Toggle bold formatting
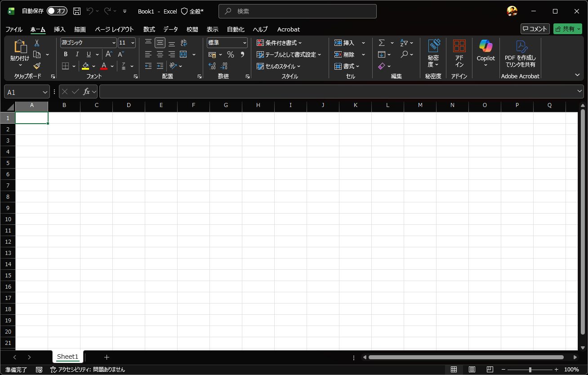The height and width of the screenshot is (375, 588). coord(66,54)
